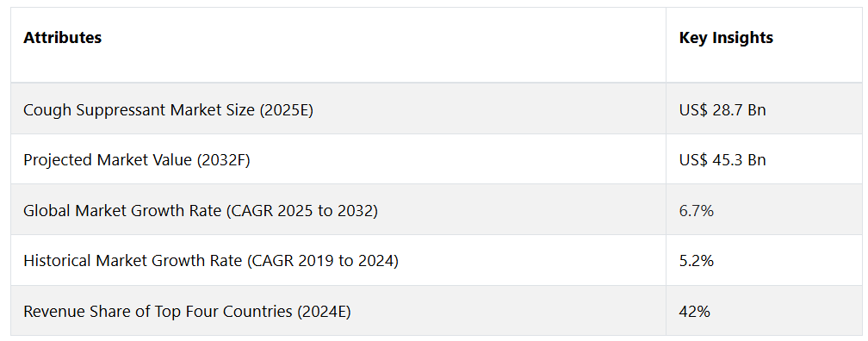Viewport: 868px width, 341px height.
Task: Click the text '(2025E)' in first row
Action: click(x=288, y=110)
